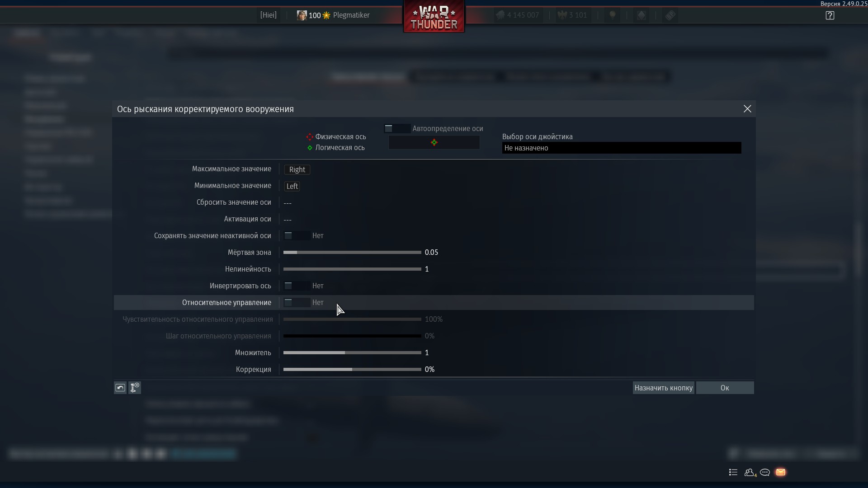Viewport: 868px width, 488px height.
Task: Open the list menu icon
Action: pyautogui.click(x=733, y=472)
